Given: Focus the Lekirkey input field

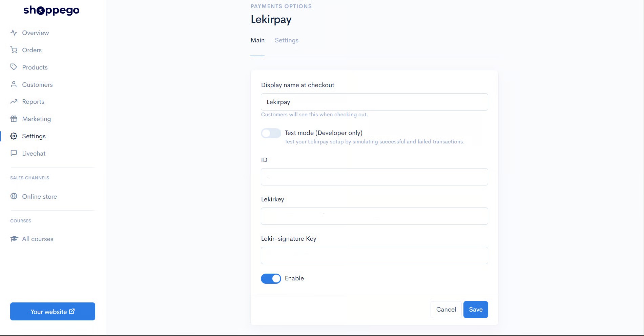Looking at the screenshot, I should (374, 216).
